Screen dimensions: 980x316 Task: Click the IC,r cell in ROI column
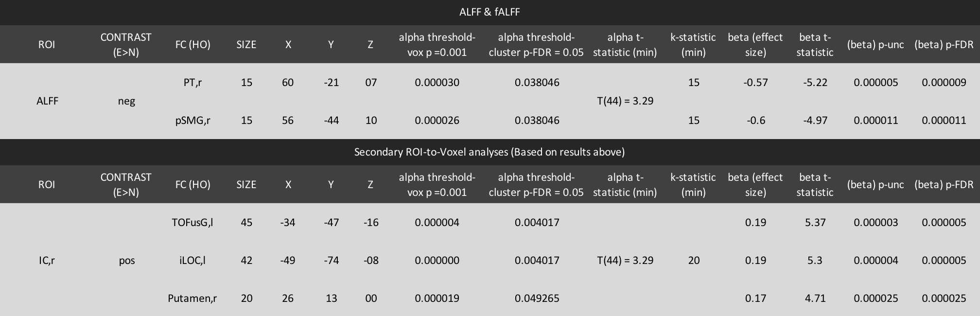(x=47, y=260)
